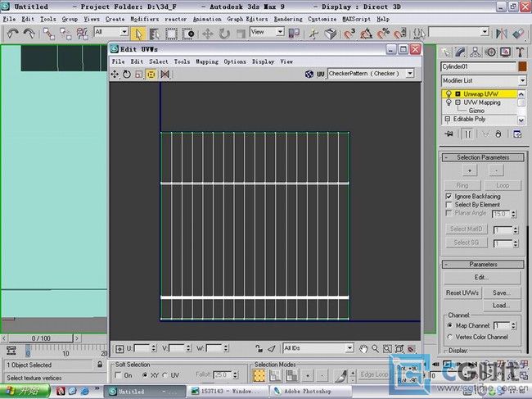Click the Pan hand tool in Edit UVWs
This screenshot has height=399, width=532.
[363, 348]
